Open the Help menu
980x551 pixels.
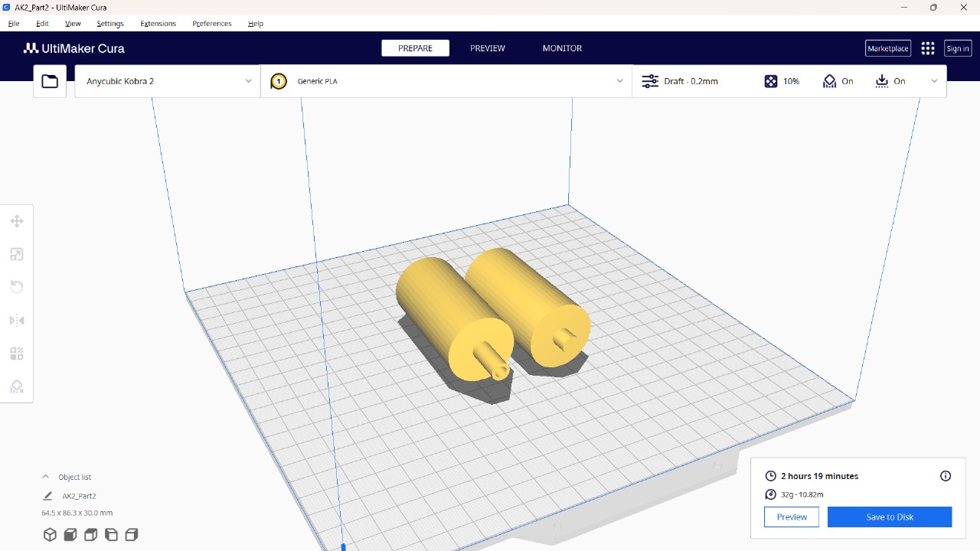point(256,24)
